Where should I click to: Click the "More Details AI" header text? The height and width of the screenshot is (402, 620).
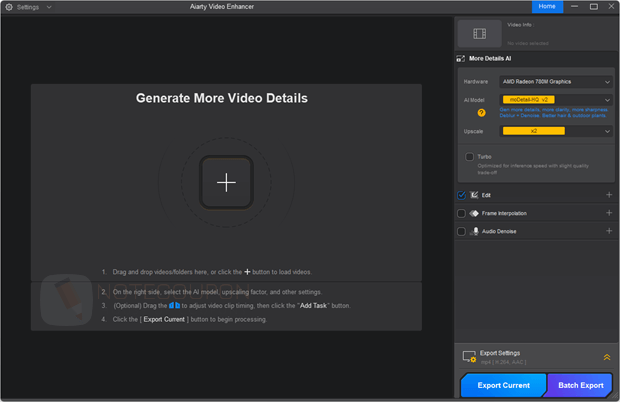(x=490, y=59)
